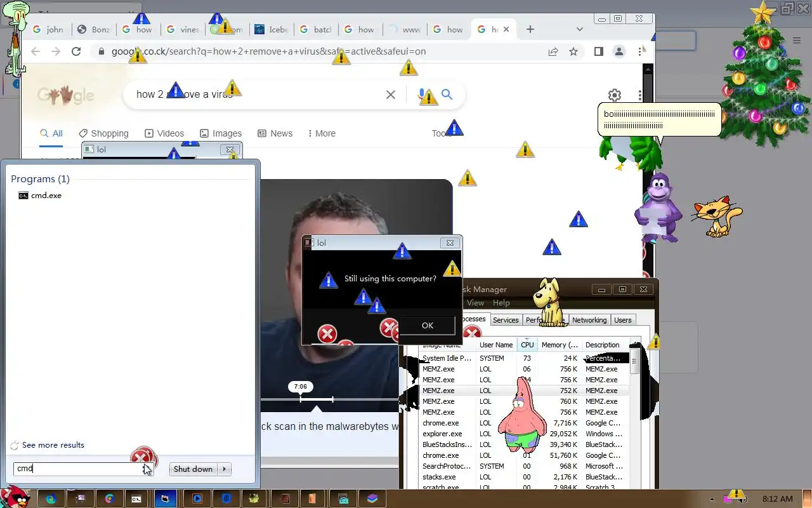Open Chrome tab search chevron
812x508 pixels.
579,29
